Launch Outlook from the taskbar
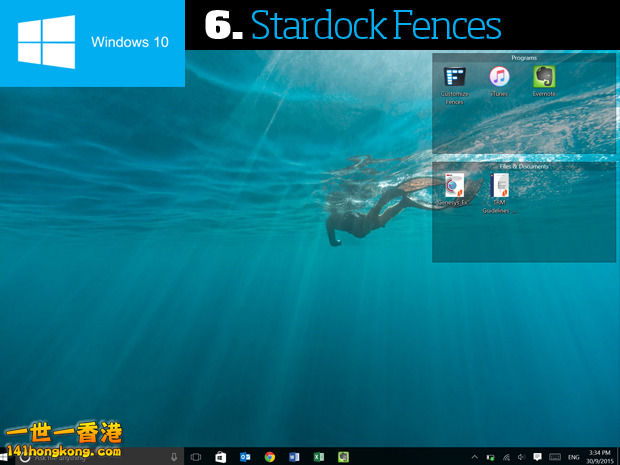The width and height of the screenshot is (620, 465). (245, 457)
